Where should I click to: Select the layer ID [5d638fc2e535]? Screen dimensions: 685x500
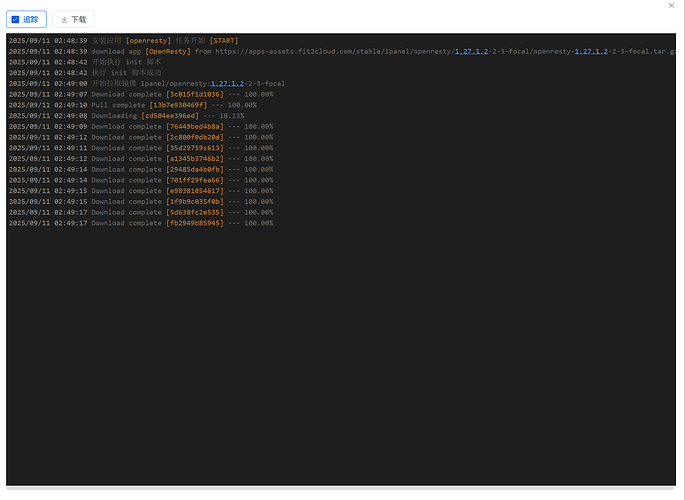(195, 212)
